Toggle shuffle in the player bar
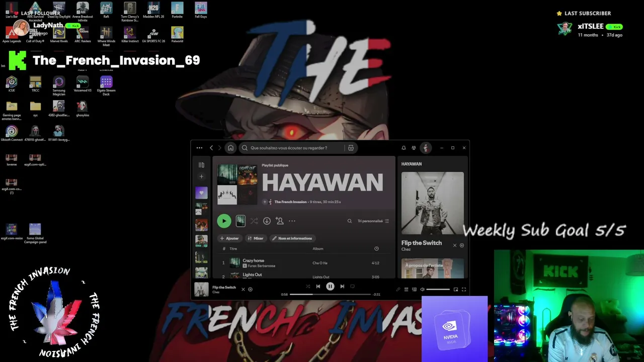The width and height of the screenshot is (644, 362). 308,287
